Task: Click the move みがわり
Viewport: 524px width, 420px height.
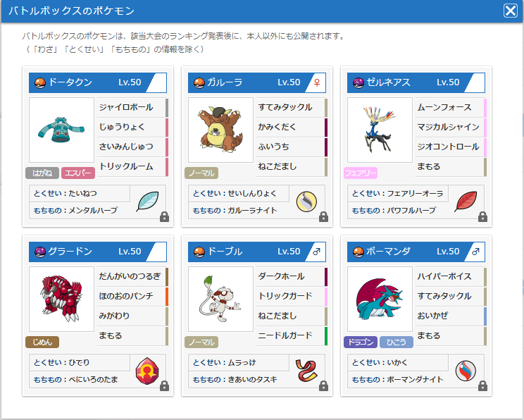Action: point(132,316)
